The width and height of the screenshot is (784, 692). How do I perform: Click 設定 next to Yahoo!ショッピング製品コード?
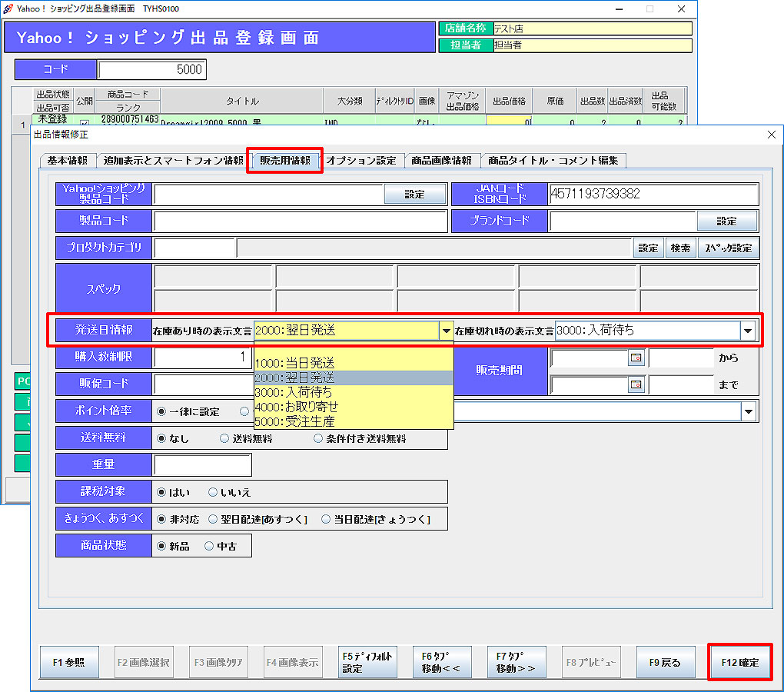[x=414, y=195]
